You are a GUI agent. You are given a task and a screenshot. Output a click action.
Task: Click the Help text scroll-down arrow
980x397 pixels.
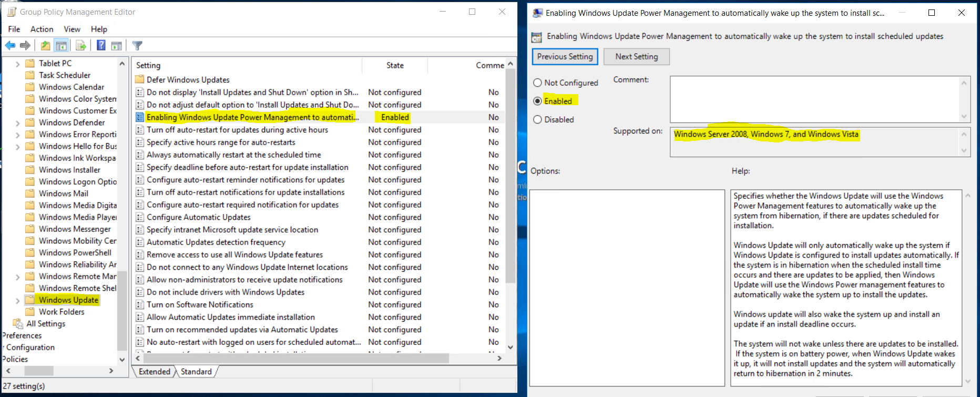pyautogui.click(x=968, y=381)
